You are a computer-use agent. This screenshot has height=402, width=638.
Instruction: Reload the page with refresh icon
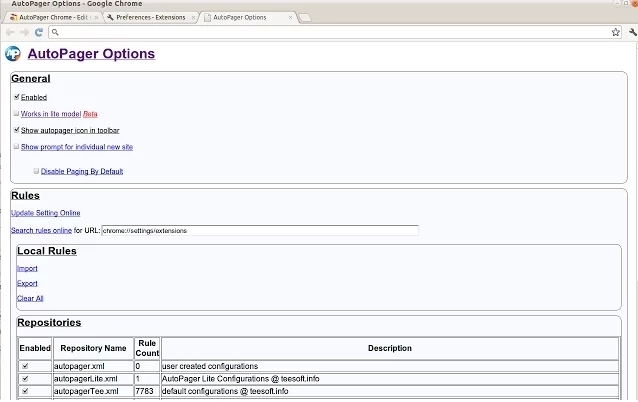(x=39, y=32)
